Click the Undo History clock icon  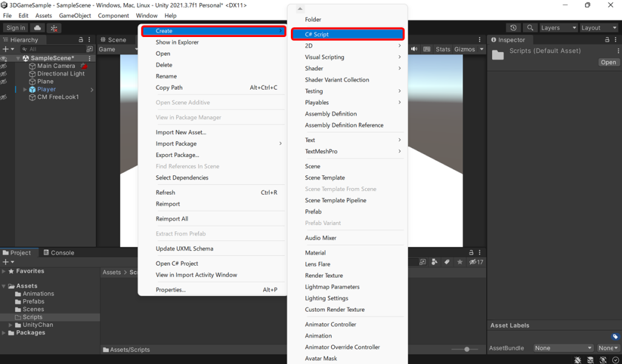click(x=514, y=28)
